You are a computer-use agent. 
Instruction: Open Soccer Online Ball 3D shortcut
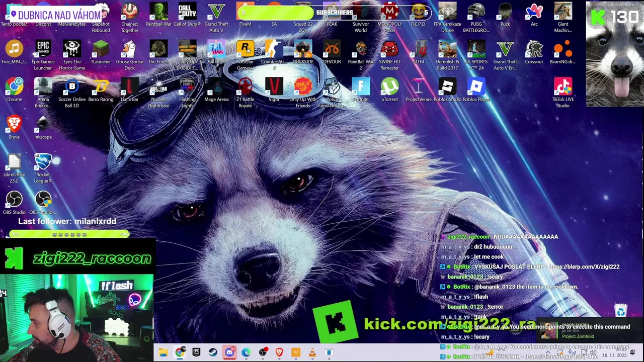tap(72, 93)
